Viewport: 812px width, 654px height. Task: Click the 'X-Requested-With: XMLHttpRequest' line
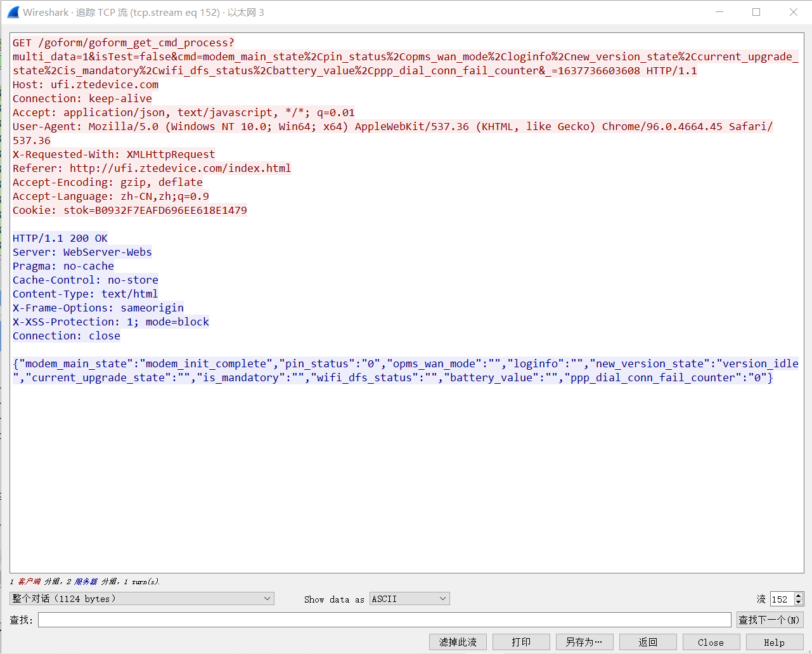(114, 154)
